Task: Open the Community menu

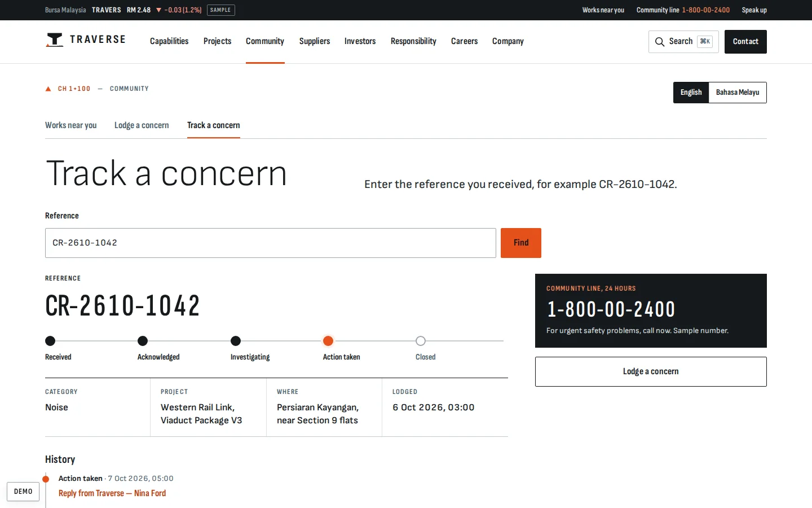Action: [265, 41]
